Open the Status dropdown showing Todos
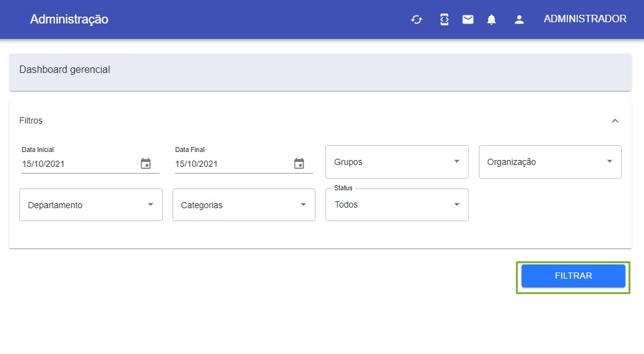This screenshot has width=644, height=354. click(x=397, y=204)
